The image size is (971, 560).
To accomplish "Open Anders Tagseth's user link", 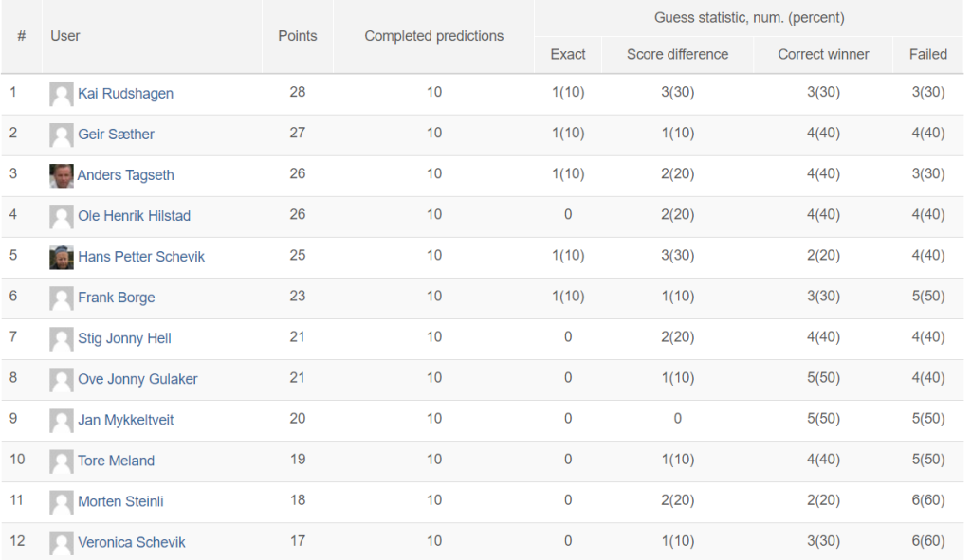I will coord(126,175).
